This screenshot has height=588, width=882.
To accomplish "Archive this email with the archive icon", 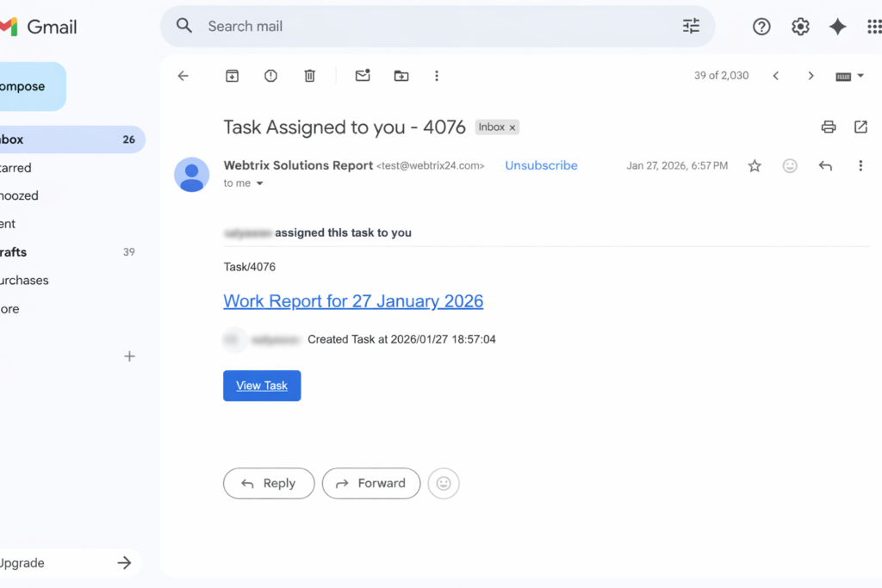I will [x=232, y=76].
